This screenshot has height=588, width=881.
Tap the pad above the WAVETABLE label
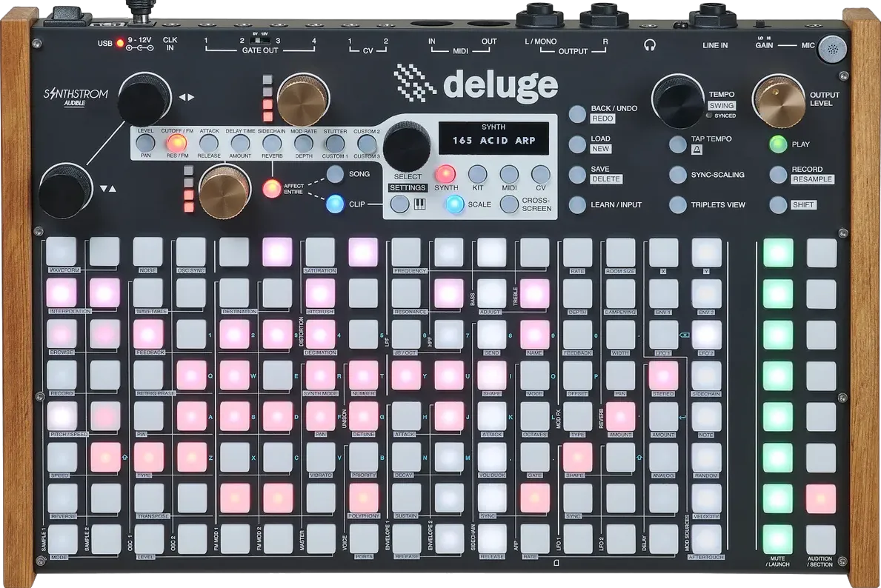pos(147,293)
